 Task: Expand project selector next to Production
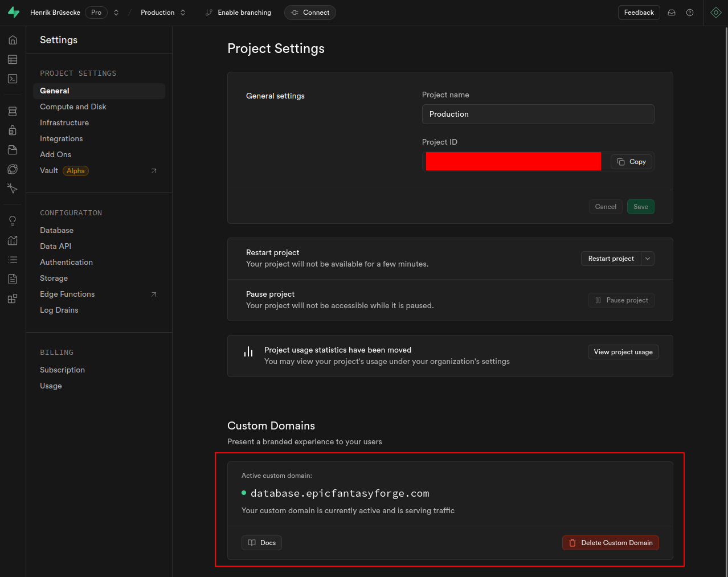tap(183, 13)
